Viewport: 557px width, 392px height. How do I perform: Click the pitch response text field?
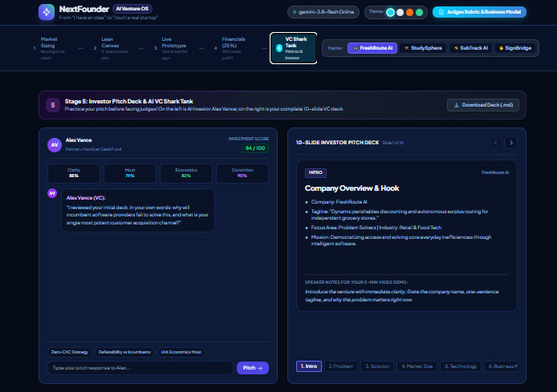(140, 368)
